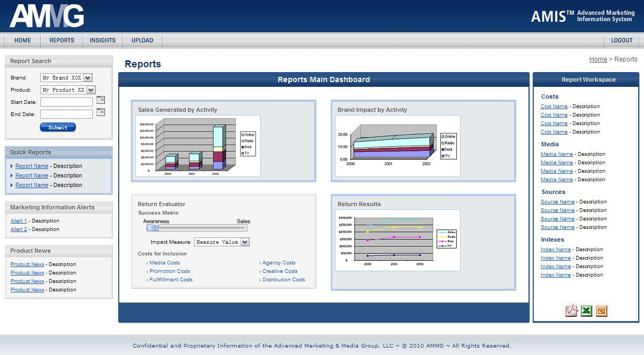Open the Start Date calendar picker
644x355 pixels.
click(x=101, y=100)
